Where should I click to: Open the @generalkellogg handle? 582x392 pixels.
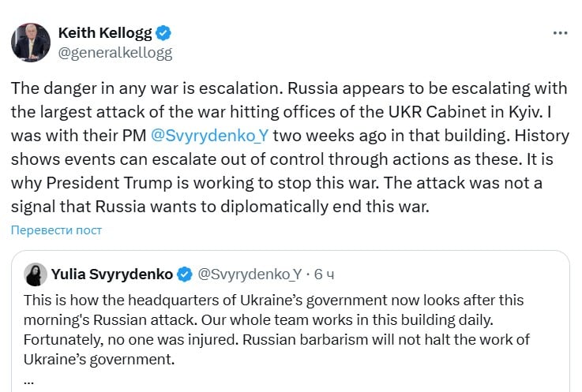(x=115, y=53)
